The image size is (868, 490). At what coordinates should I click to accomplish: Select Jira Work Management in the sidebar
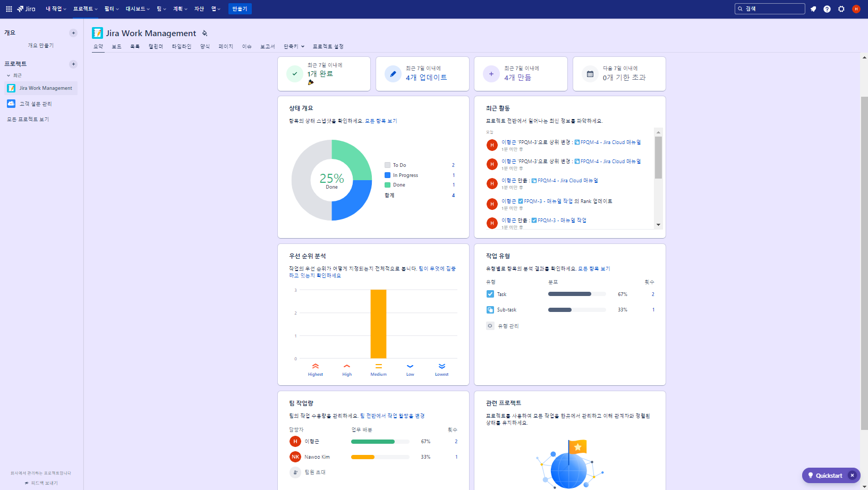[x=41, y=88]
